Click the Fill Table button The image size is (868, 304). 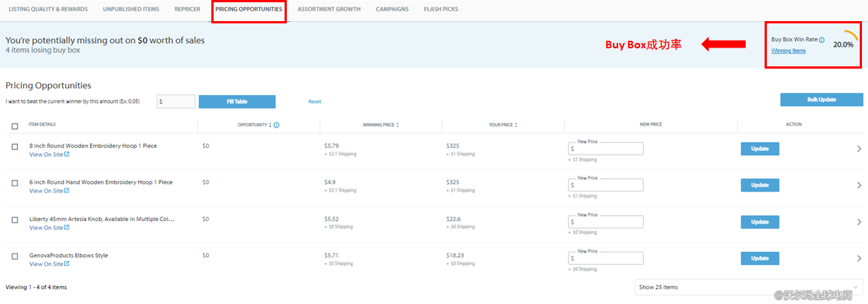click(237, 102)
